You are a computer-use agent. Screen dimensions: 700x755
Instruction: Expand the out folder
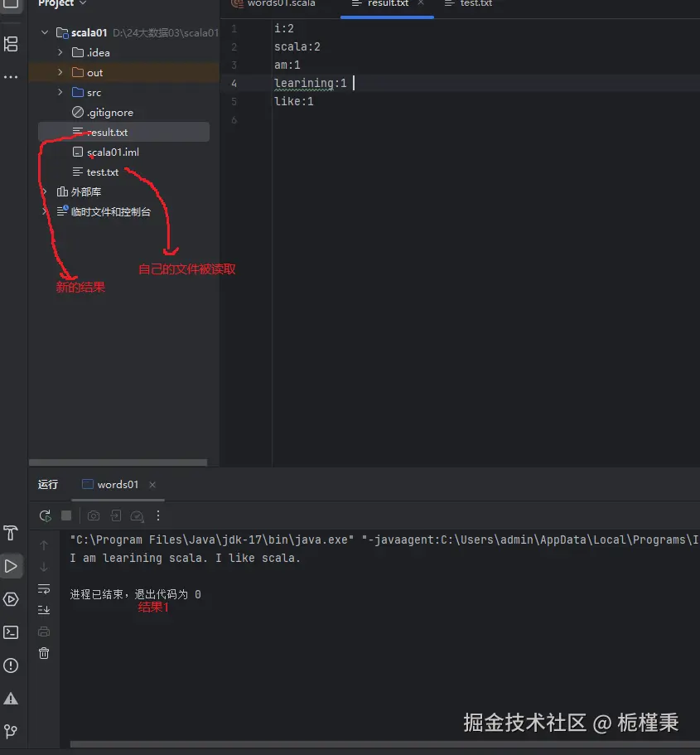coord(60,72)
